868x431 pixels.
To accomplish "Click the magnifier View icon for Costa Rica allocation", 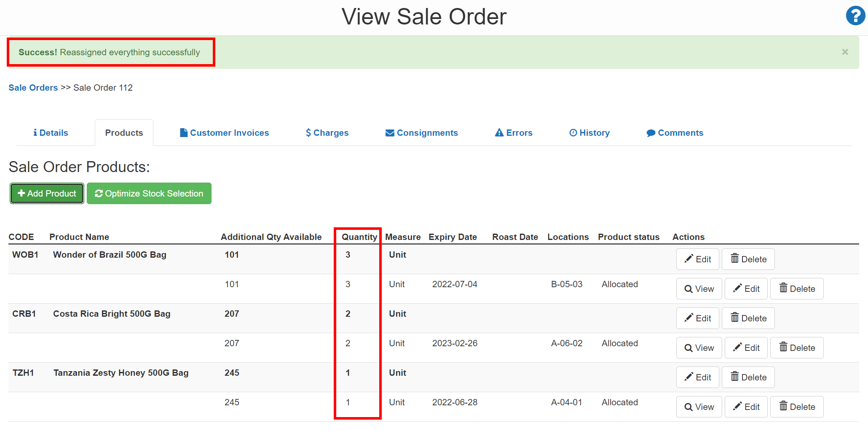I will coord(688,347).
